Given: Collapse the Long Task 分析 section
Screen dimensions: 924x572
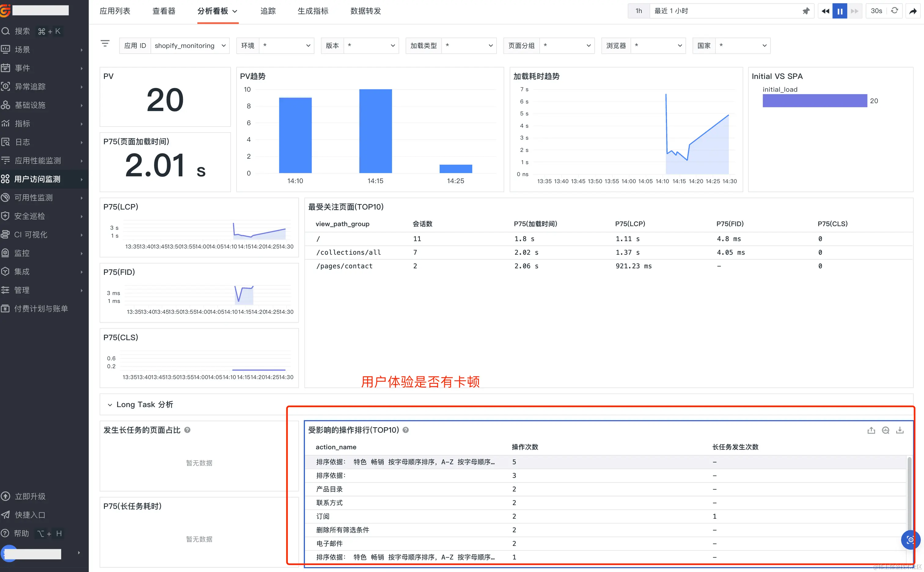Looking at the screenshot, I should click(x=110, y=405).
